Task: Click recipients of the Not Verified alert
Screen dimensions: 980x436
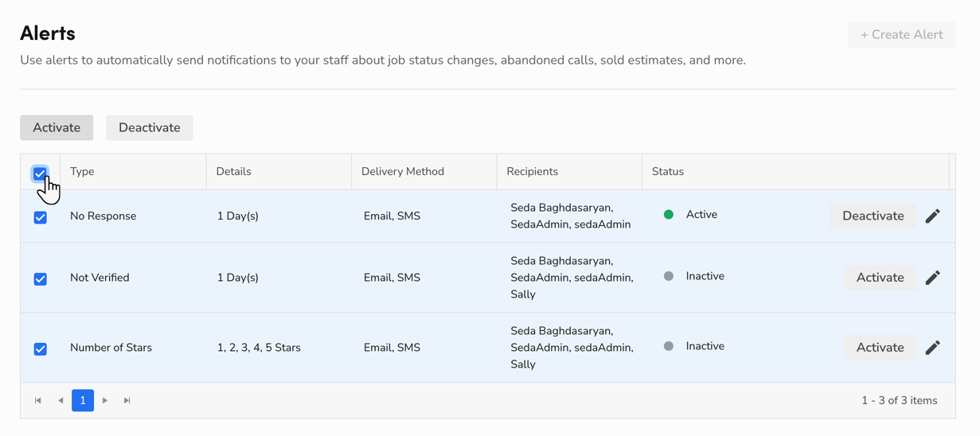Action: pyautogui.click(x=572, y=278)
